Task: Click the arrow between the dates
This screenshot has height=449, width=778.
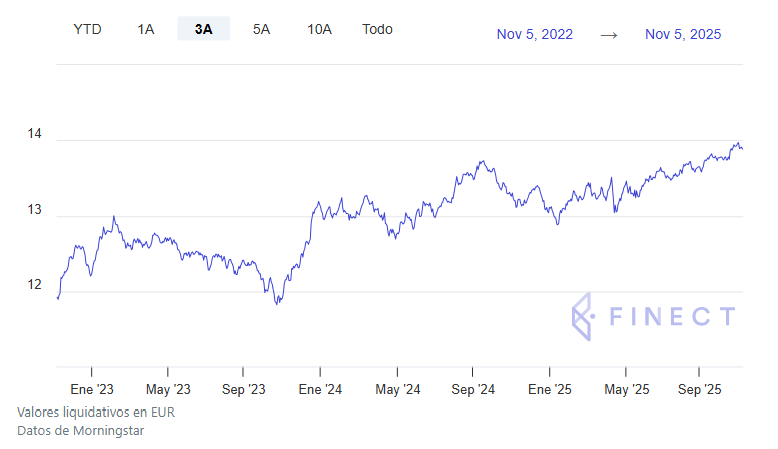Action: pyautogui.click(x=609, y=34)
